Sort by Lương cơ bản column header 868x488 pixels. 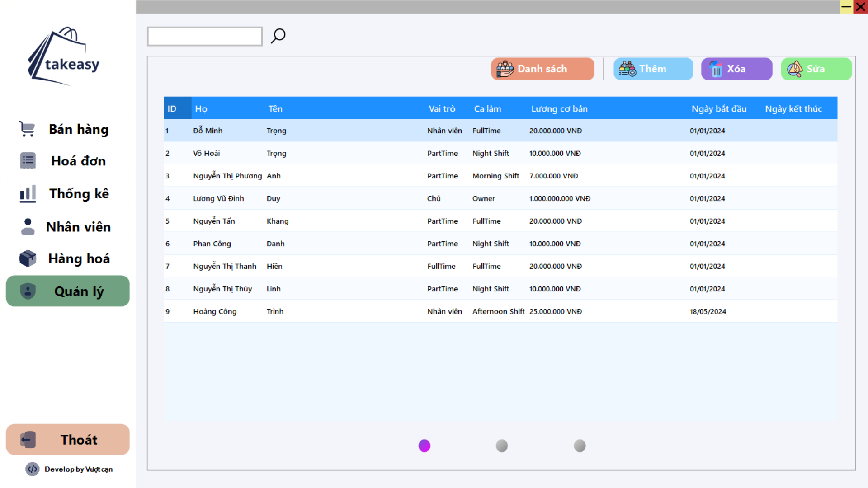559,109
